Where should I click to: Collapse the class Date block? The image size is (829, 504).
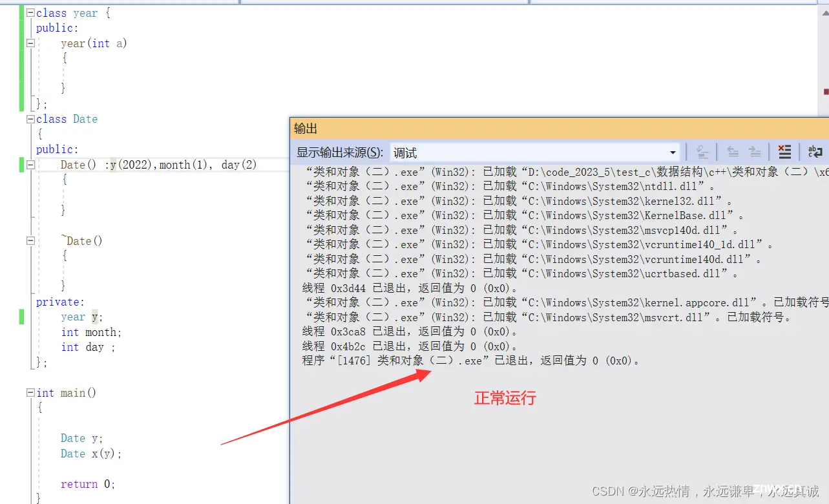point(30,119)
